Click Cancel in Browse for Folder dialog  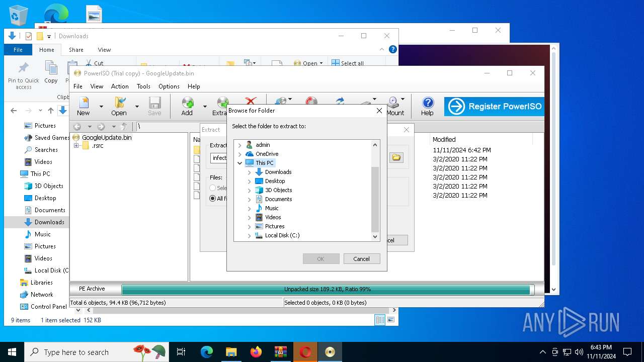[361, 259]
